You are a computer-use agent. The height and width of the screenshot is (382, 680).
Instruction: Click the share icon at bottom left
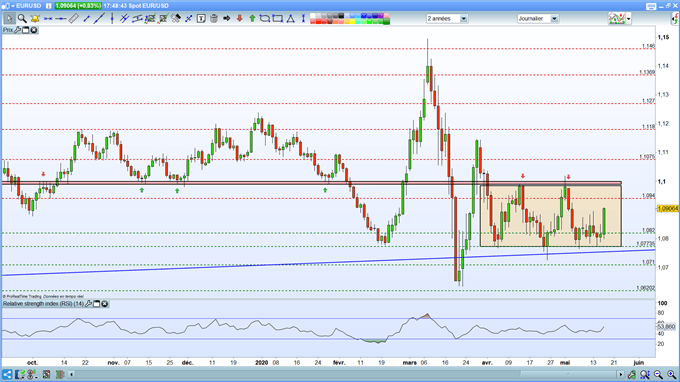pos(7,374)
